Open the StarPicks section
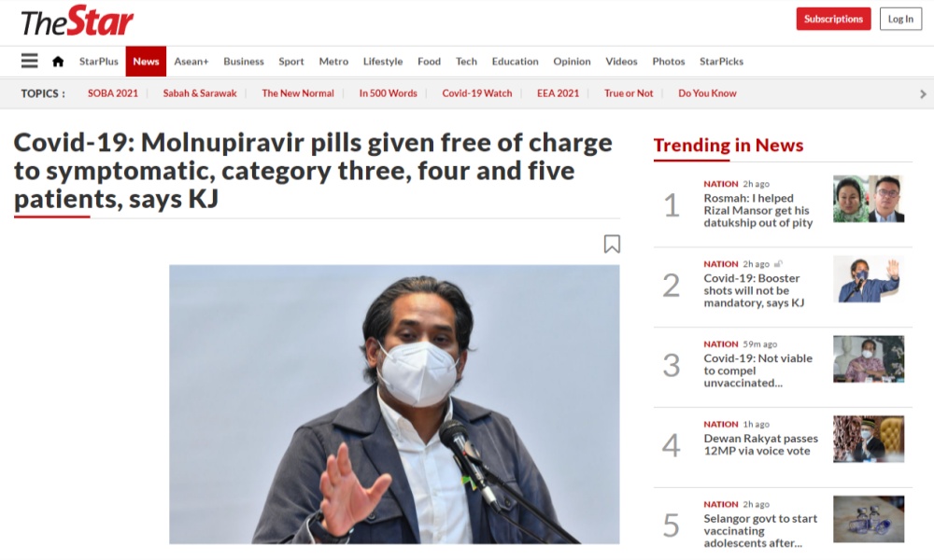934x560 pixels. [x=721, y=62]
